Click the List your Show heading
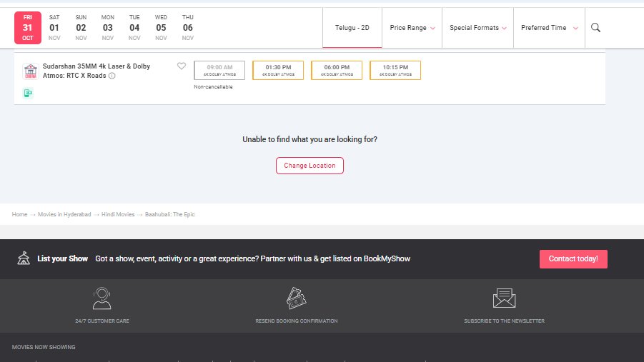 (x=62, y=258)
